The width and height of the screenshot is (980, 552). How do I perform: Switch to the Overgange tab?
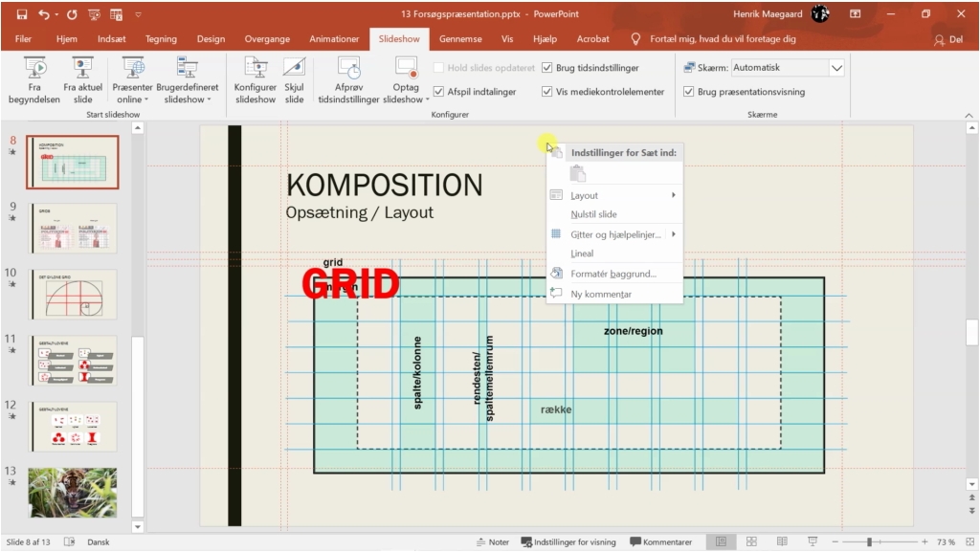(267, 38)
